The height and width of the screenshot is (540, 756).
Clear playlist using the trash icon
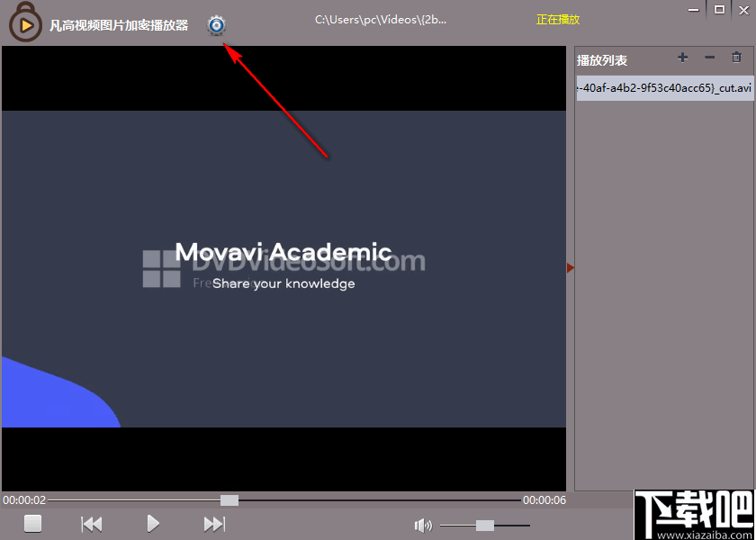pos(736,58)
